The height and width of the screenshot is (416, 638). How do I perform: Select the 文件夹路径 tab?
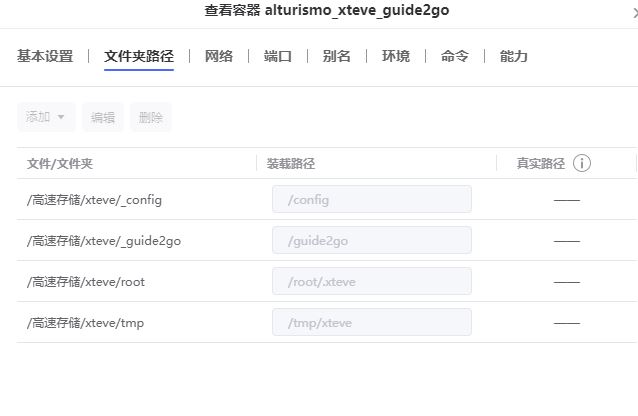coord(139,56)
